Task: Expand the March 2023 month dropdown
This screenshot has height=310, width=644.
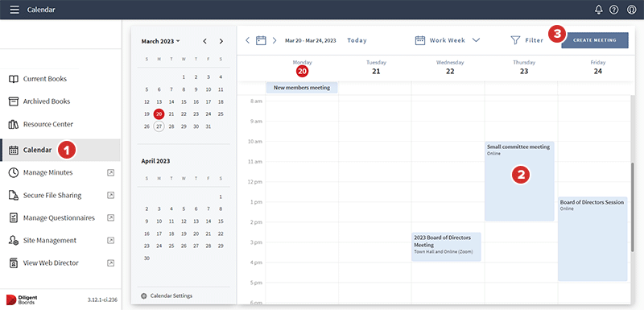Action: pyautogui.click(x=160, y=42)
